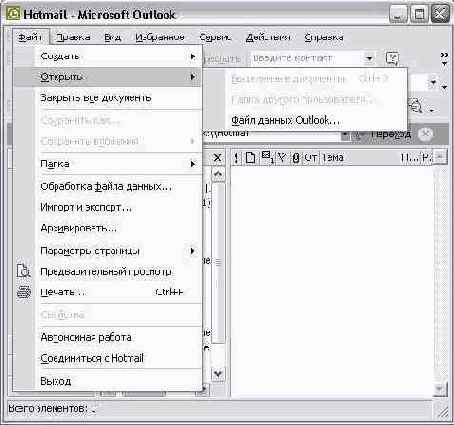This screenshot has height=425, width=454.
Task: Open the contact search dropdown arrow
Action: [x=369, y=58]
